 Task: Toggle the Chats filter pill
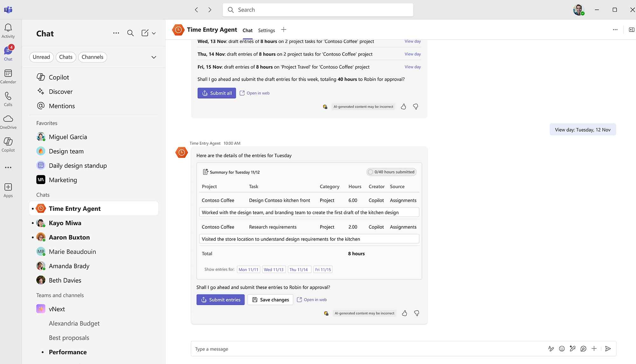tap(66, 57)
